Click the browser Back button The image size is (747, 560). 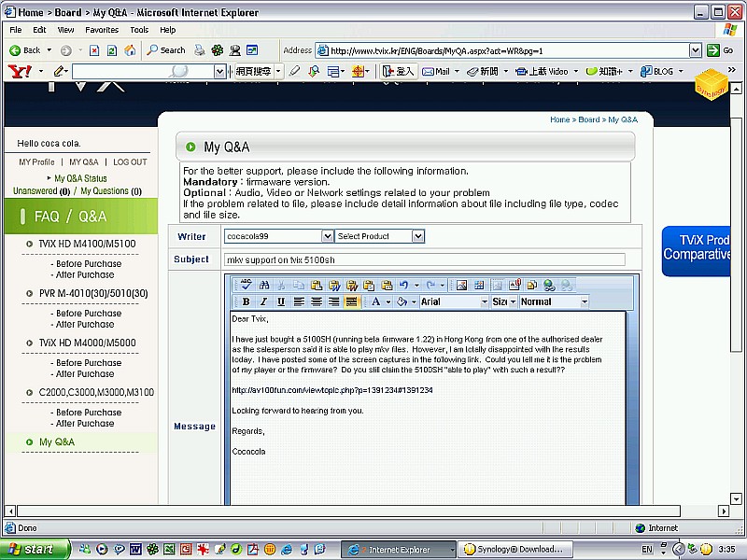[x=26, y=50]
